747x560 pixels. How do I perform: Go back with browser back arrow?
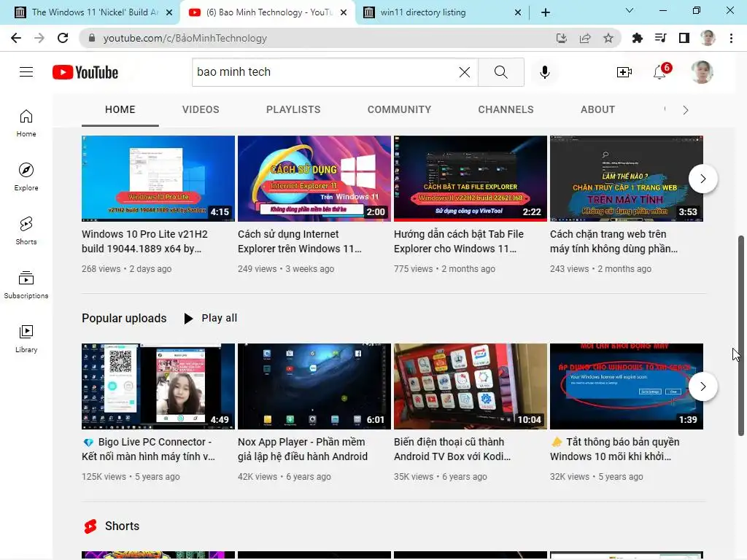[x=16, y=38]
